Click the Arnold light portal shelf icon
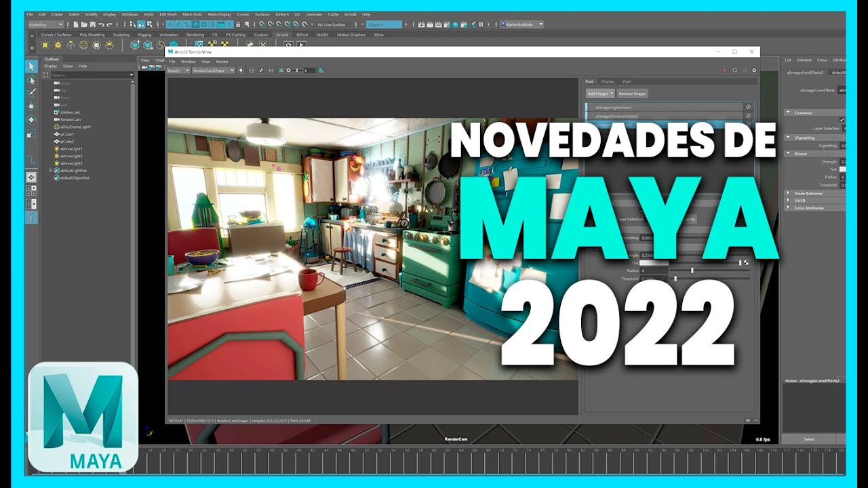Screen dimensions: 868x488 [97, 45]
